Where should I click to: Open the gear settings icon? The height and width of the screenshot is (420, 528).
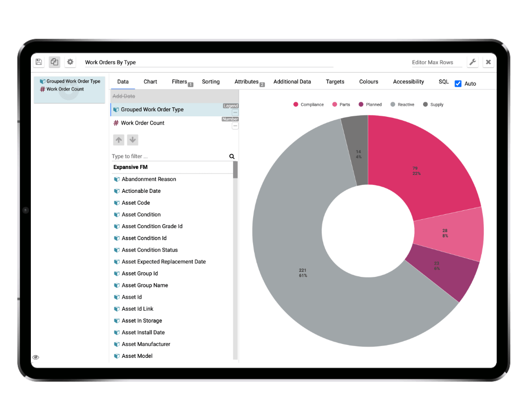pos(70,62)
